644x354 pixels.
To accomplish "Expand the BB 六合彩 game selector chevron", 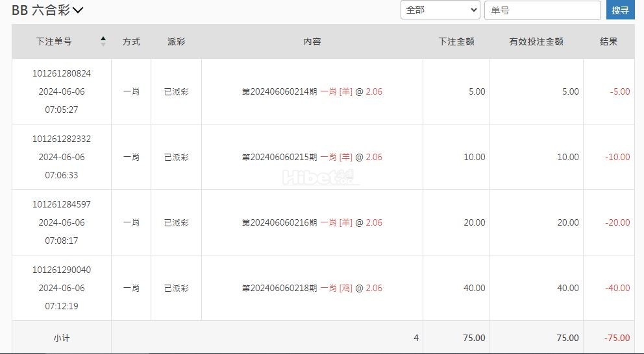I will click(x=78, y=10).
